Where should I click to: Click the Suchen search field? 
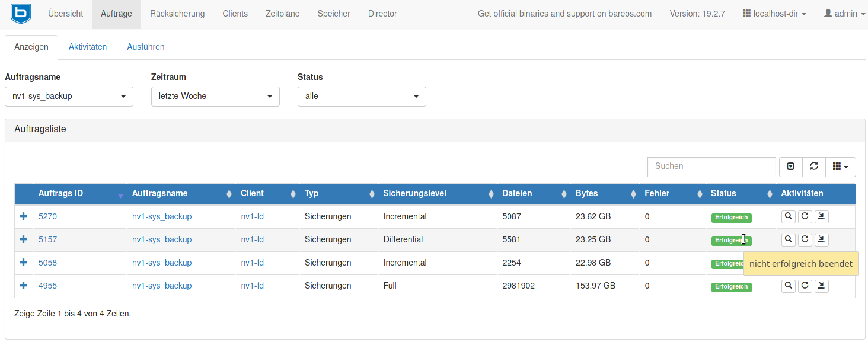click(711, 167)
